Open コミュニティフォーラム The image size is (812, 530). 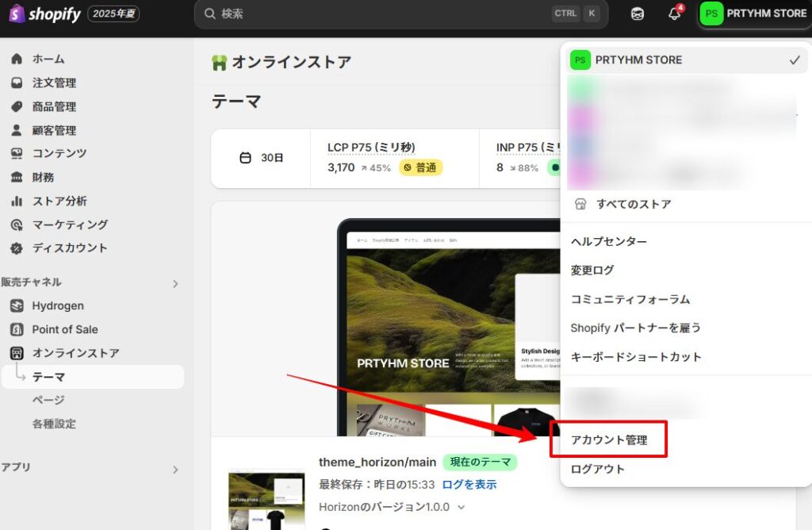point(630,299)
